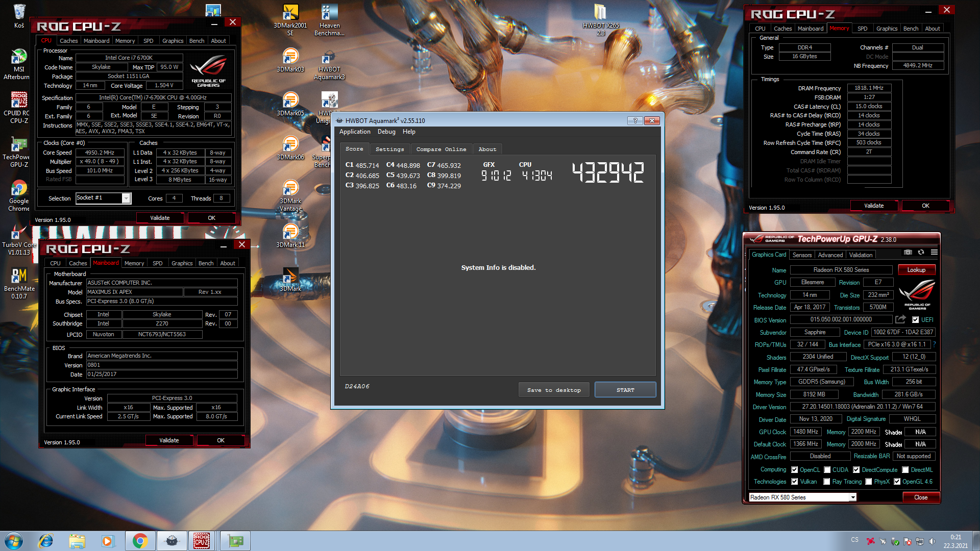This screenshot has width=980, height=551.
Task: Refresh GPU-Z info with the refresh icon
Action: pos(921,252)
